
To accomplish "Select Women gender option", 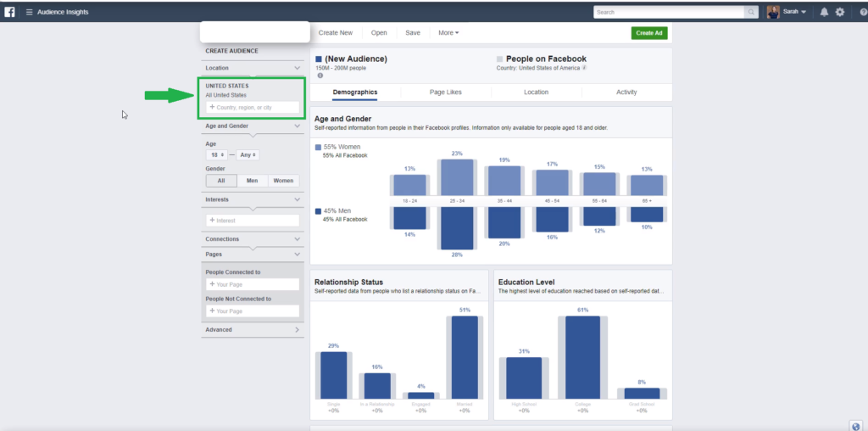I will point(283,181).
